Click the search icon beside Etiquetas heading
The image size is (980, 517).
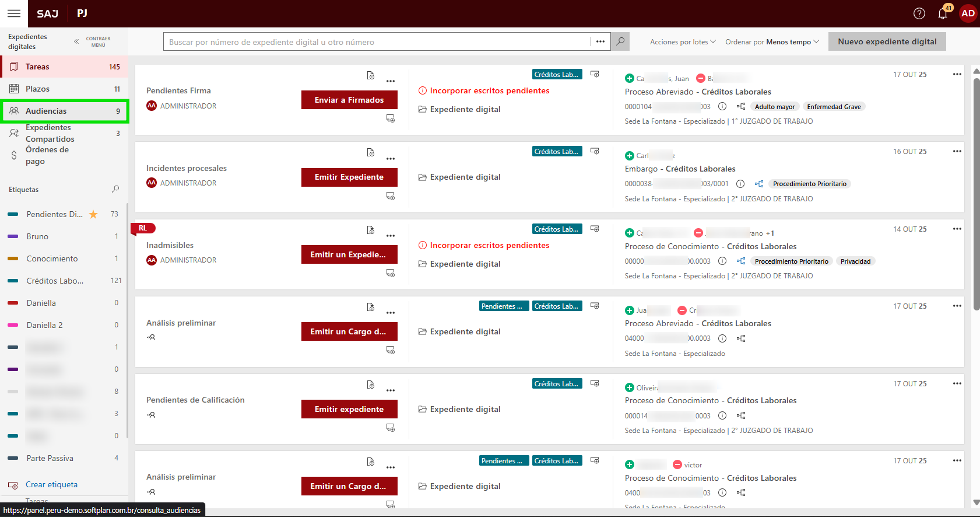pyautogui.click(x=115, y=189)
